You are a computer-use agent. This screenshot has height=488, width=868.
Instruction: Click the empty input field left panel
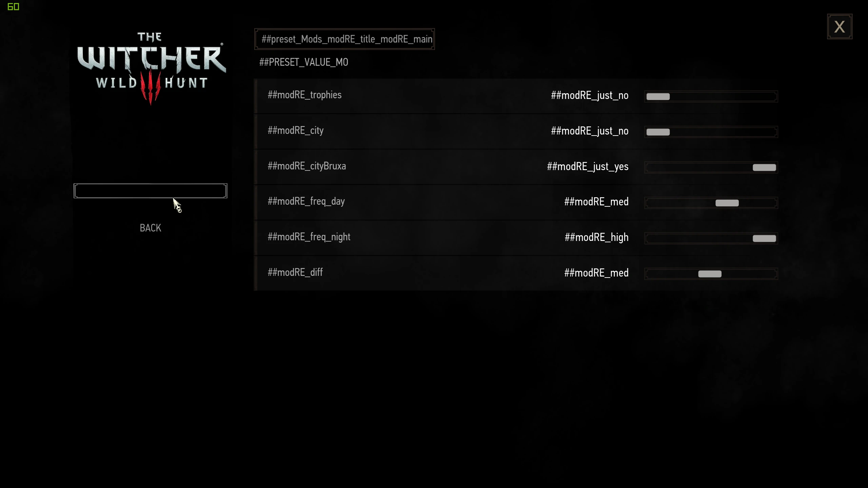coord(150,190)
